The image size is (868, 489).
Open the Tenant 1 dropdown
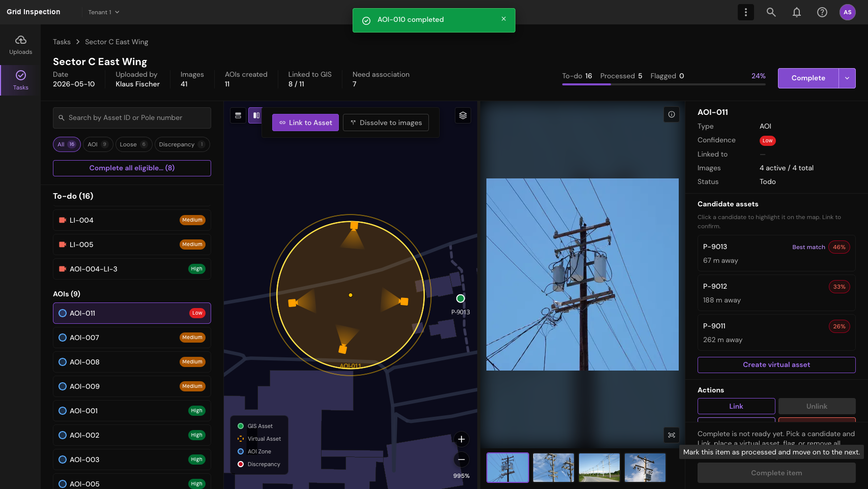104,12
